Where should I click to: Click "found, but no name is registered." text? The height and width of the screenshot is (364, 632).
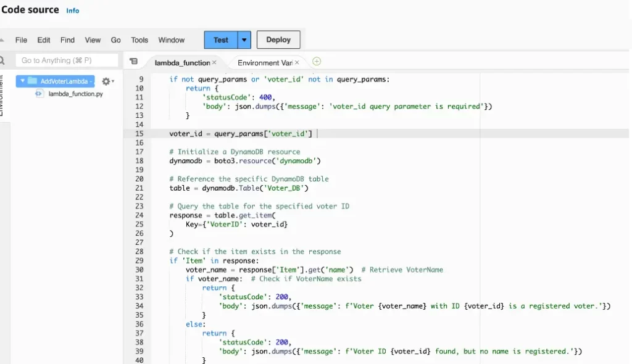point(504,351)
